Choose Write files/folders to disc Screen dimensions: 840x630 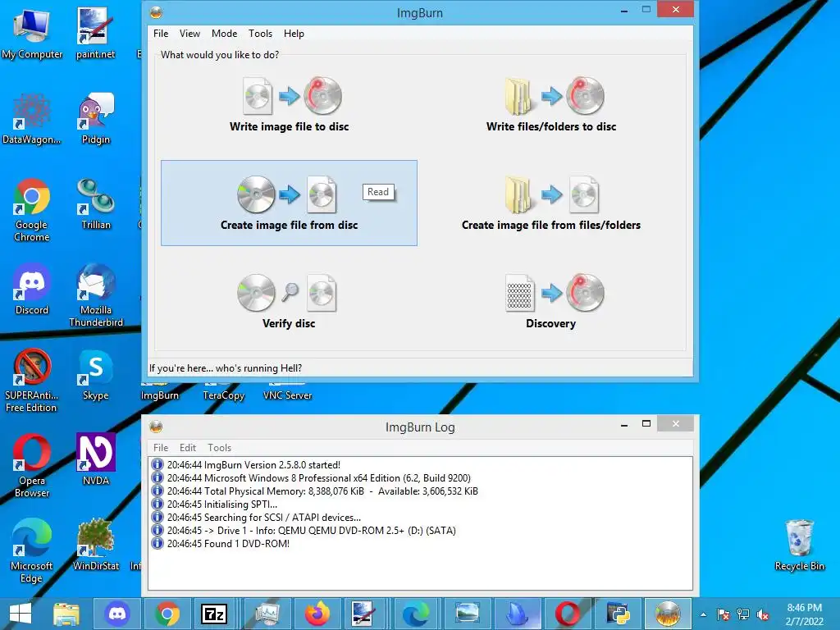click(x=550, y=104)
